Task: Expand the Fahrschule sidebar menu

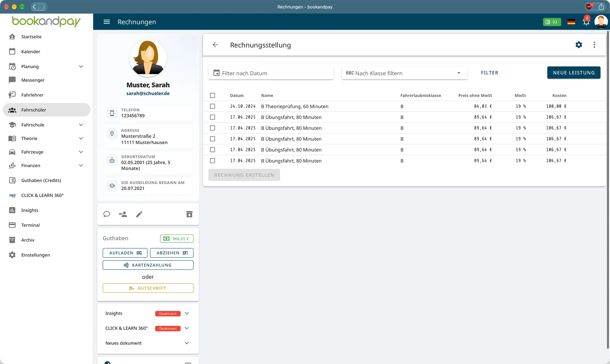Action: point(47,125)
